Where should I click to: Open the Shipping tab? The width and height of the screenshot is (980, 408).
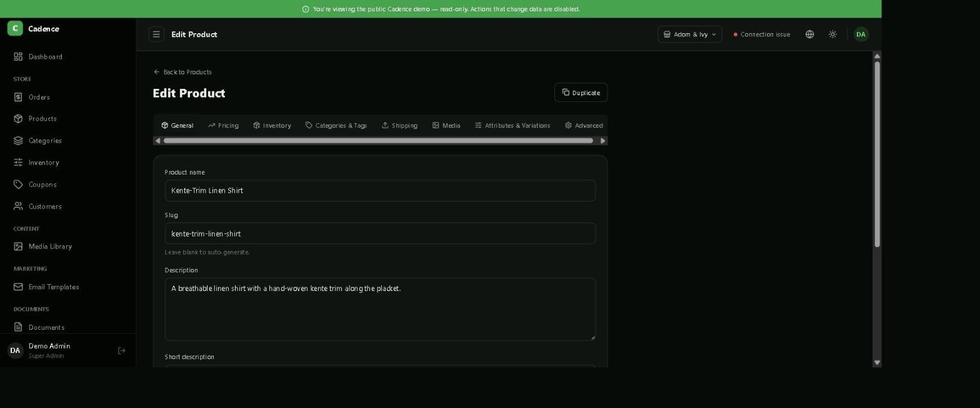coord(399,126)
